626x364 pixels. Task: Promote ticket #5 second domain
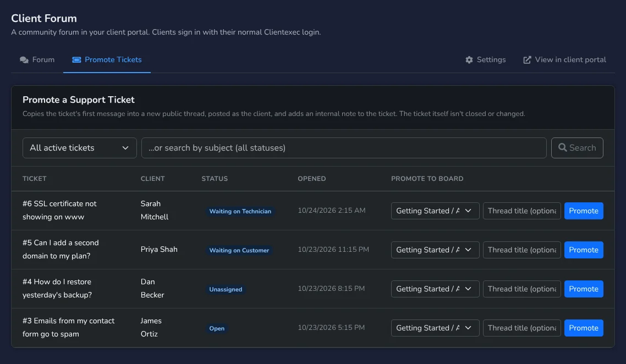[x=584, y=250]
